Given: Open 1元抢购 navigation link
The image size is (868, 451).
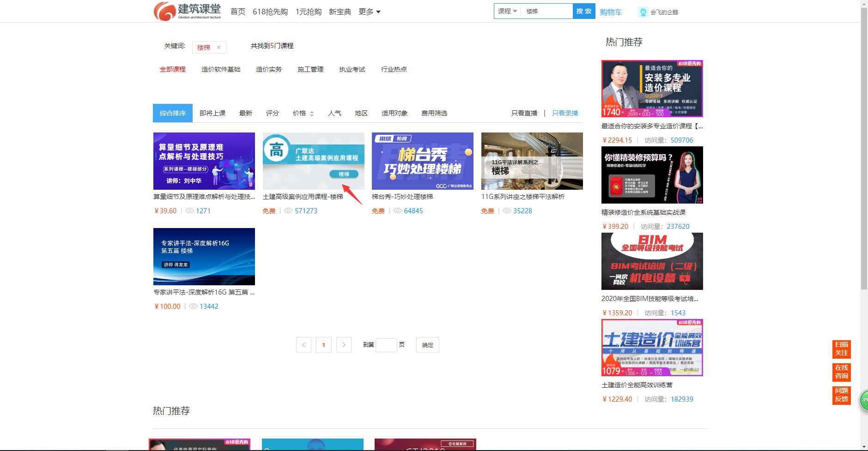Looking at the screenshot, I should (x=309, y=12).
